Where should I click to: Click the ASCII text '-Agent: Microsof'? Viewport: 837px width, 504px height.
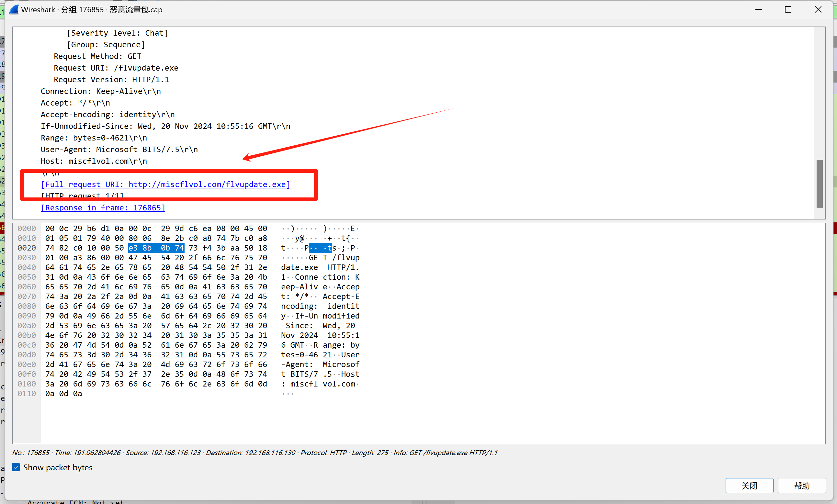320,364
